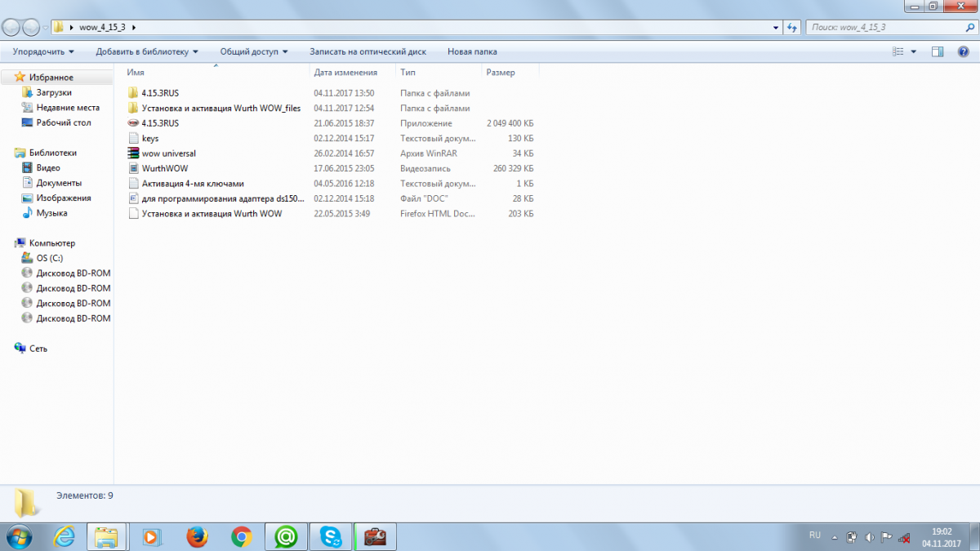This screenshot has height=551, width=980.
Task: Open Рабочий стол in the sidebar
Action: [x=64, y=122]
